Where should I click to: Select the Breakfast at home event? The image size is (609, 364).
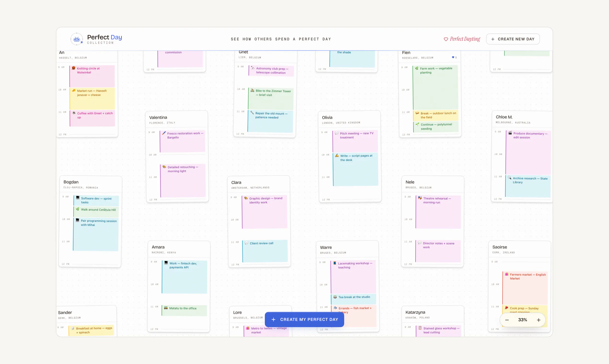click(x=91, y=331)
